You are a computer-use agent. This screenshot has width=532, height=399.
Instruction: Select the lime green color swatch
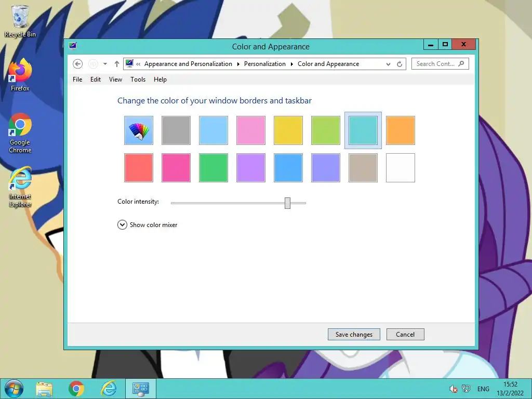click(x=326, y=130)
